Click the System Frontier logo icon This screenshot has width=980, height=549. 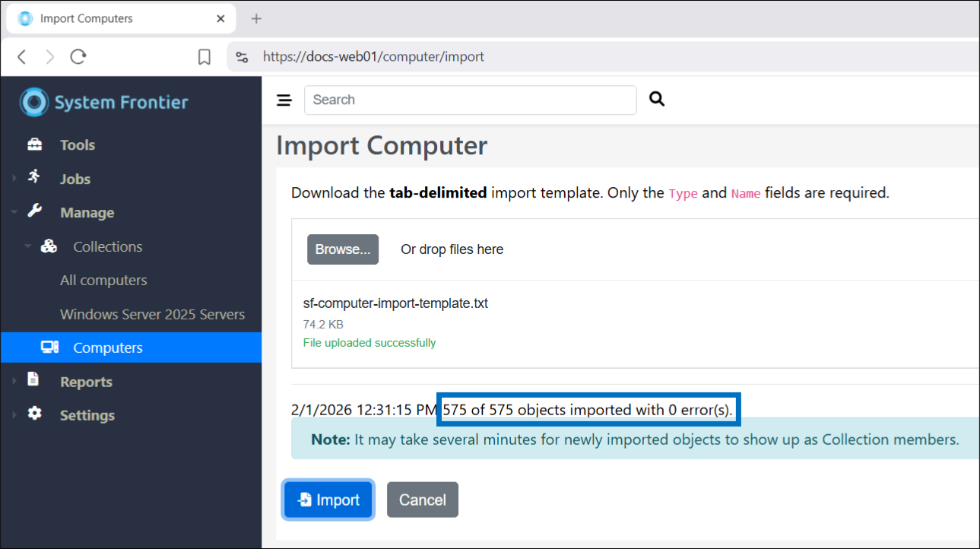click(x=34, y=102)
